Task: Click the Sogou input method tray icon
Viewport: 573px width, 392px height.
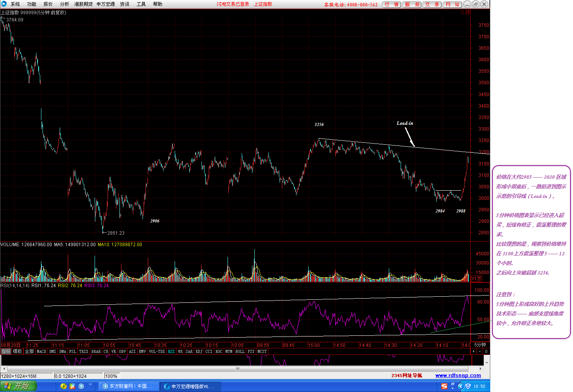Action: click(x=444, y=386)
